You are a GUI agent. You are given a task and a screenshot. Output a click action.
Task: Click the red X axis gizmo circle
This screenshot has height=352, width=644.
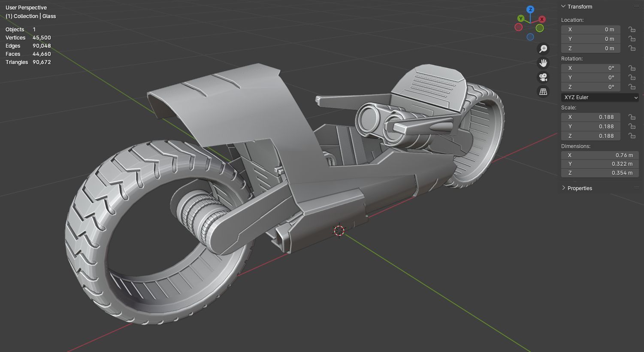(x=542, y=19)
